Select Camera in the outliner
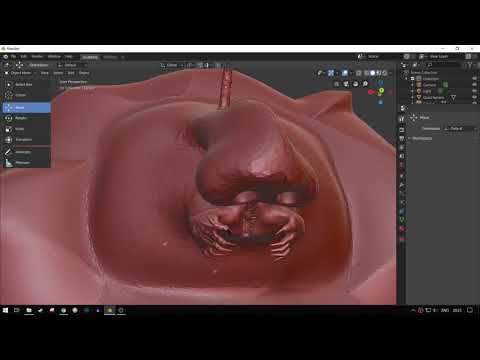 click(430, 85)
